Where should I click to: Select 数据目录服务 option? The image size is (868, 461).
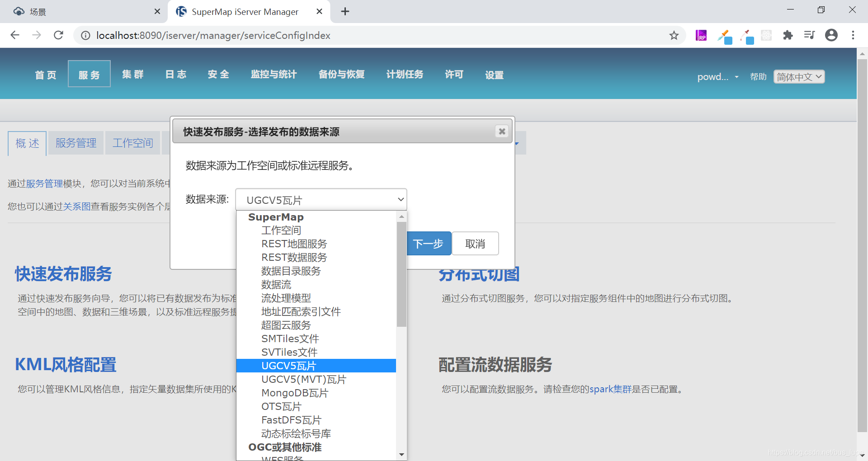pyautogui.click(x=316, y=271)
